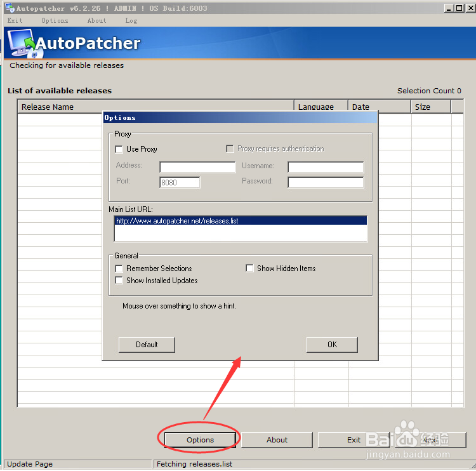Sort by Date column header
Image resolution: width=476 pixels, height=471 pixels.
click(380, 107)
